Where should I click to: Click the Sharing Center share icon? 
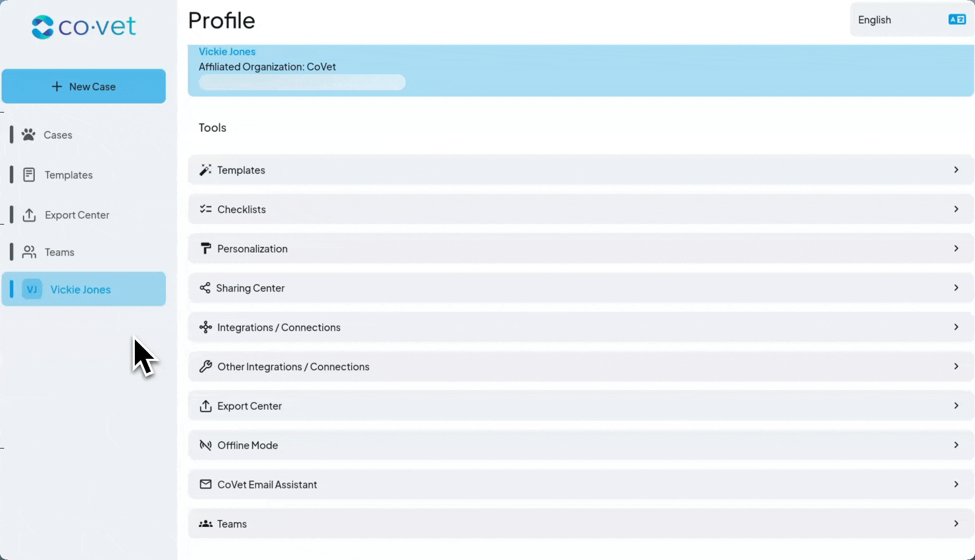pos(205,288)
